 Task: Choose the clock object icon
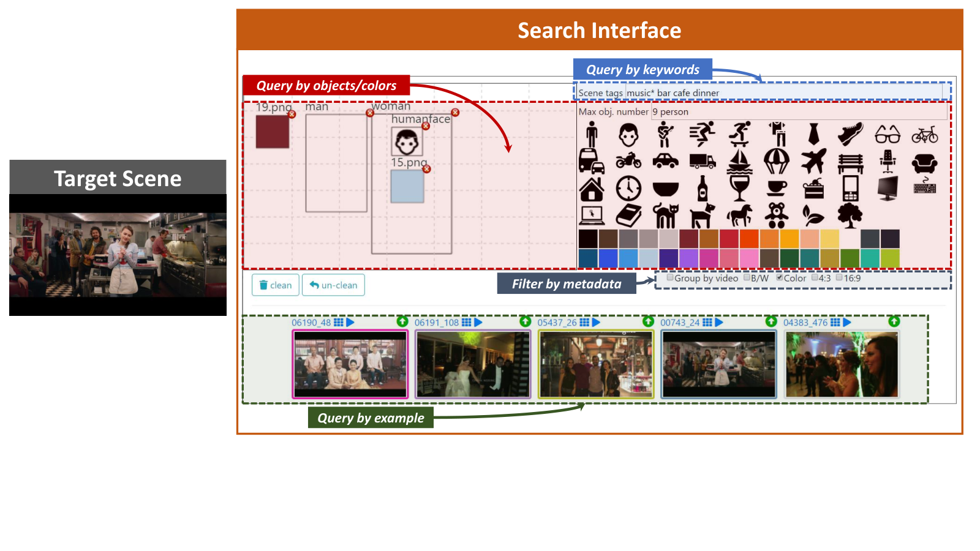628,189
